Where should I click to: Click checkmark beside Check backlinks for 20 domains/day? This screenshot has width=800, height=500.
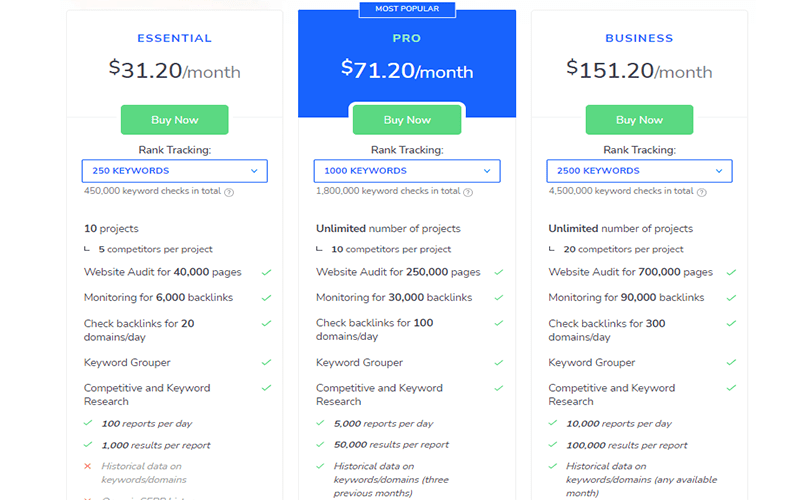266,323
